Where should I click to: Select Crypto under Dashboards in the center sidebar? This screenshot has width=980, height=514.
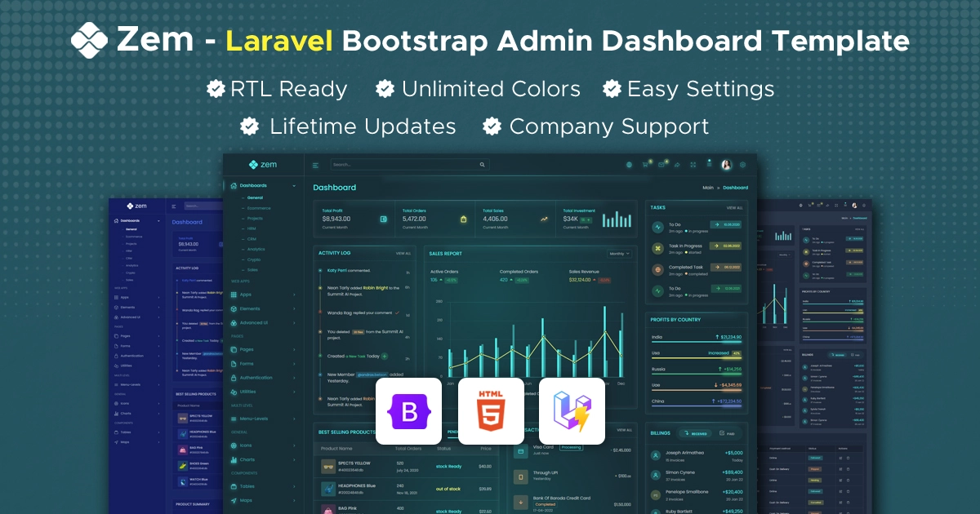click(x=254, y=259)
